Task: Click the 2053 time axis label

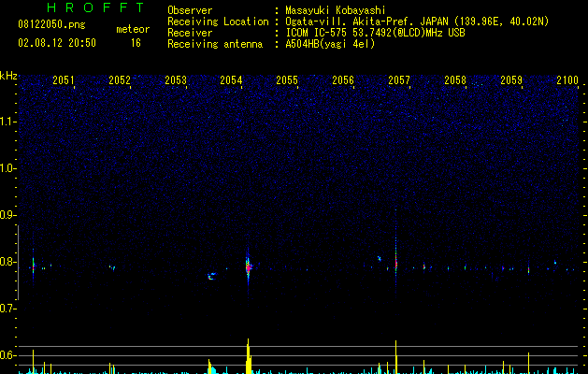Action: [176, 79]
